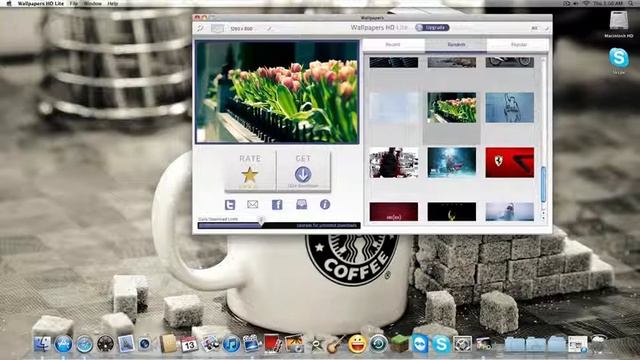This screenshot has height=360, width=640.
Task: Click the email envelope share icon
Action: [253, 204]
